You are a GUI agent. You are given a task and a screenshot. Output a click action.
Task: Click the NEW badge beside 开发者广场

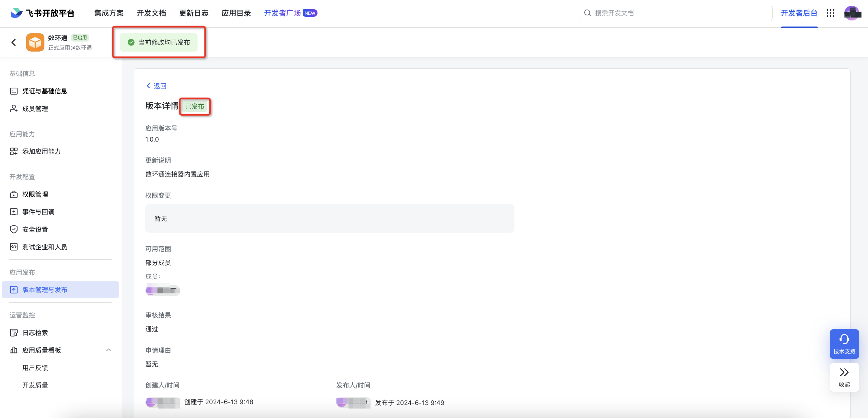(310, 13)
